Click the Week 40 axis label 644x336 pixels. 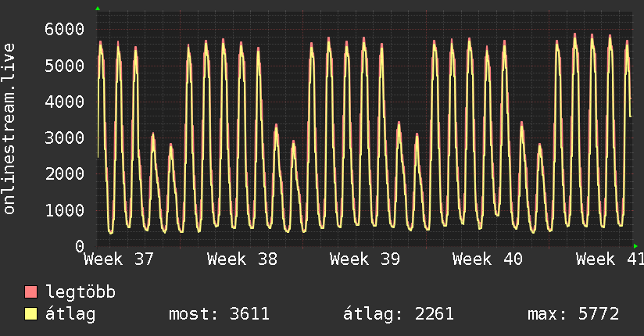click(x=488, y=259)
